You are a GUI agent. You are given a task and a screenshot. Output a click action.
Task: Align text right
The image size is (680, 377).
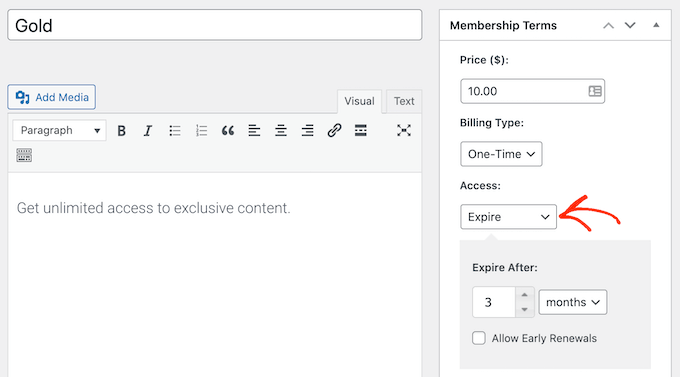(307, 131)
